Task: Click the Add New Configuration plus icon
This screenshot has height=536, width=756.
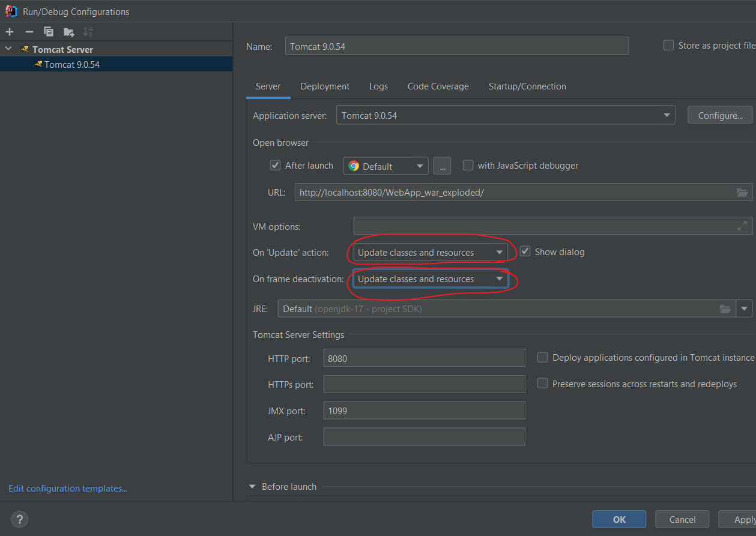Action: (10, 32)
